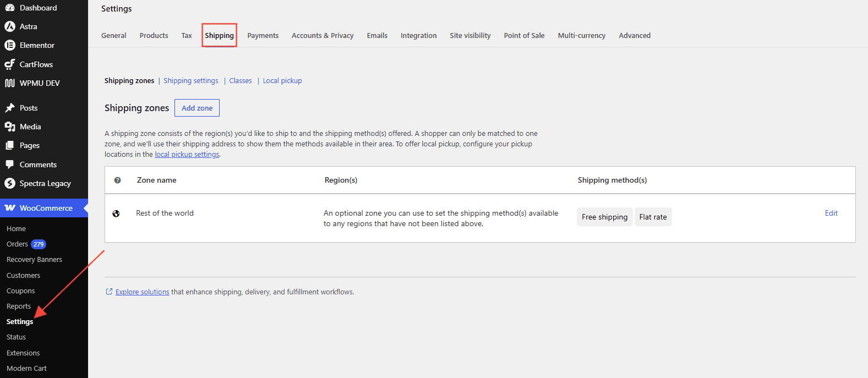This screenshot has width=868, height=378.
Task: Open the Status submenu item
Action: pyautogui.click(x=16, y=337)
